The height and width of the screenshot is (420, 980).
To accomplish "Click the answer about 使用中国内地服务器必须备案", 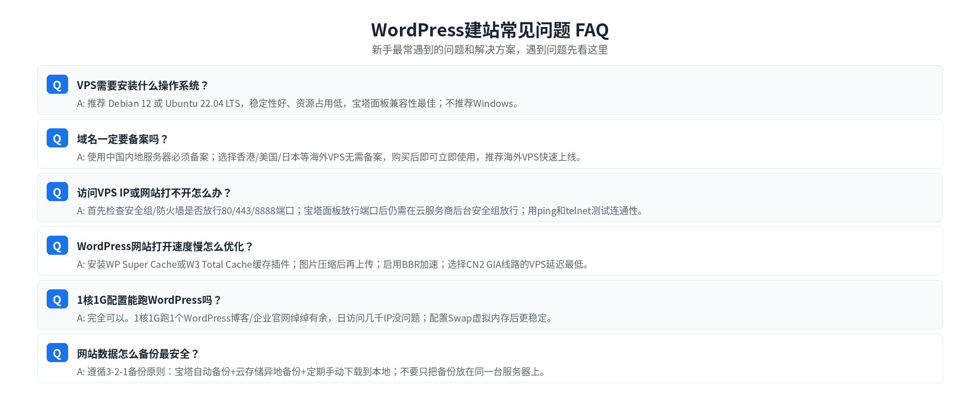I will 330,157.
